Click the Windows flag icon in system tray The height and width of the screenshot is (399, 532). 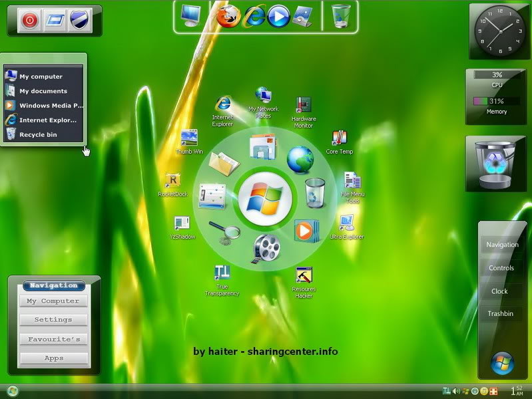point(465,391)
